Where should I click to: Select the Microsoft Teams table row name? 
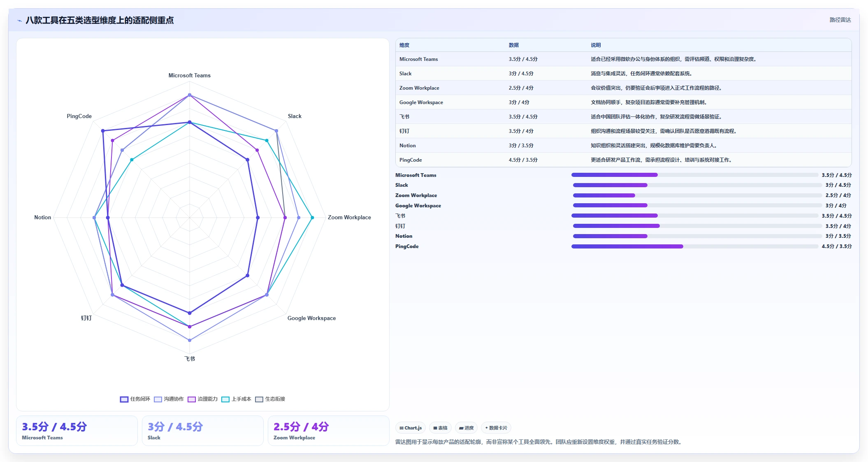[418, 59]
